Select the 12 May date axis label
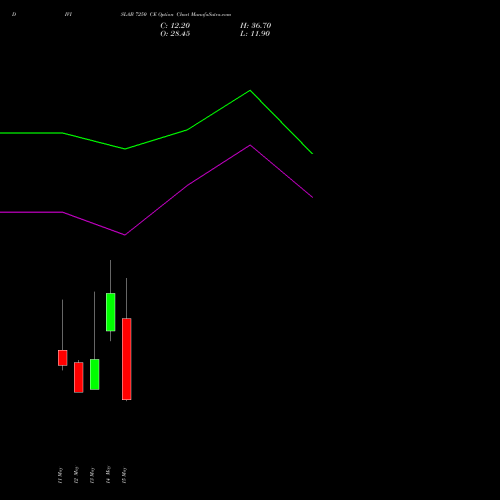 click(x=76, y=475)
